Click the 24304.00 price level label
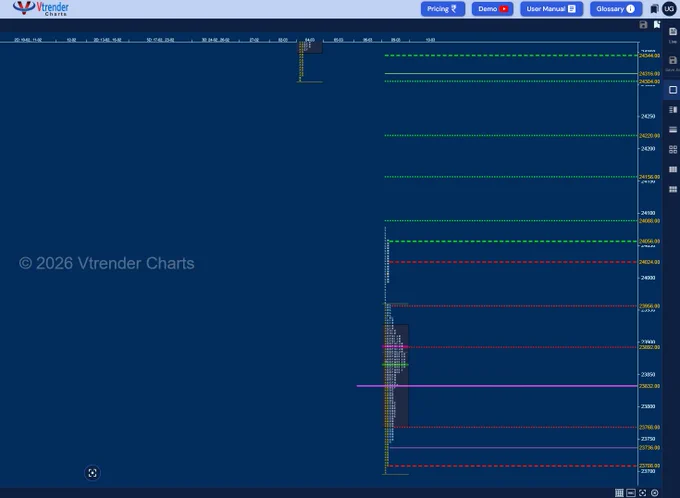 pyautogui.click(x=650, y=82)
